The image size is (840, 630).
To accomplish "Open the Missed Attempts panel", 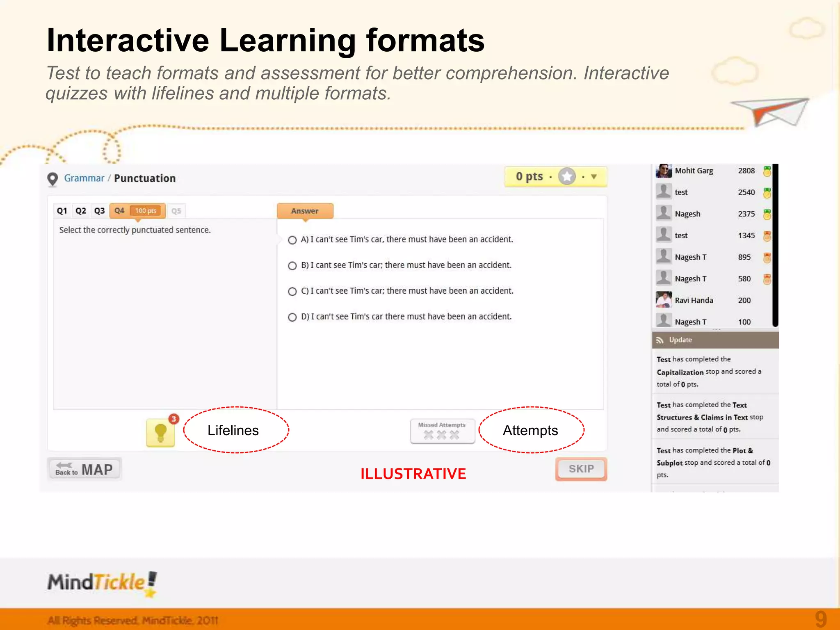I will [442, 431].
